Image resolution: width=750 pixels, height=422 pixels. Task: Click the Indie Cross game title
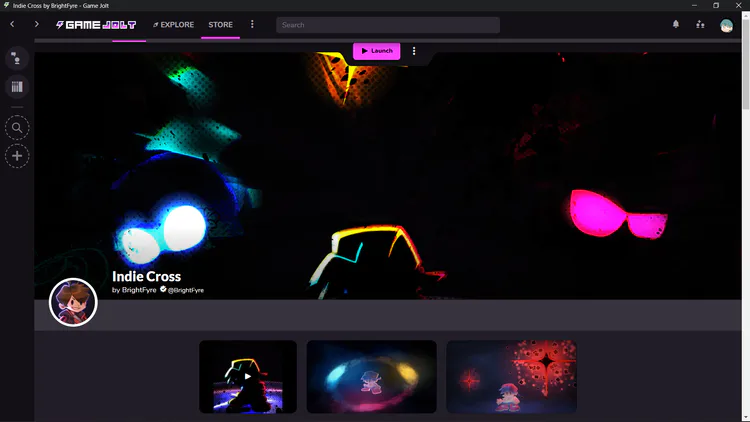(x=146, y=277)
